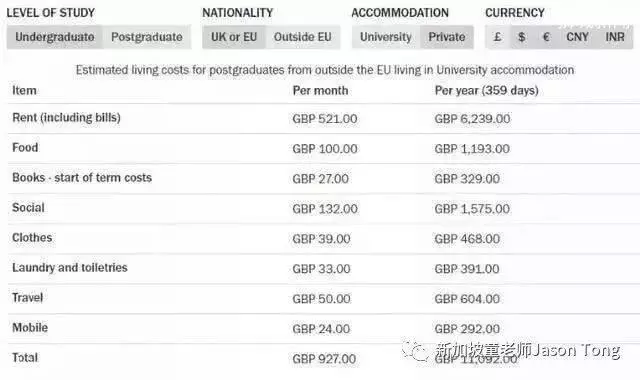
Task: Select Private accommodation option
Action: tap(447, 37)
